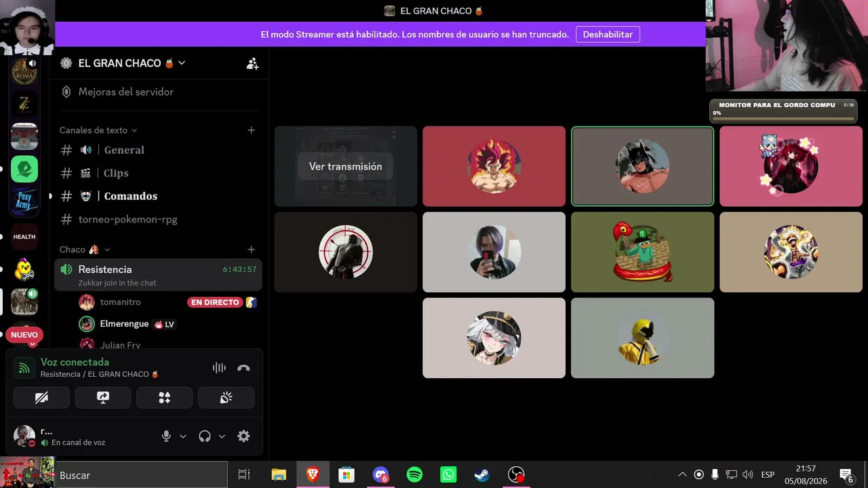Screen dimensions: 868x488
Task: Open noise suppression settings
Action: click(x=219, y=368)
